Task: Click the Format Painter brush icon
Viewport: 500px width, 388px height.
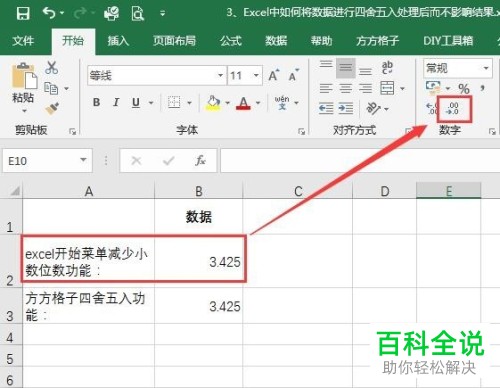Action: point(52,108)
